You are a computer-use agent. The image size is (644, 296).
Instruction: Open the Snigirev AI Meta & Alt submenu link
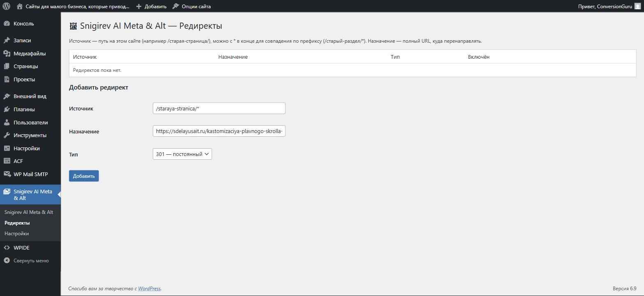[29, 212]
